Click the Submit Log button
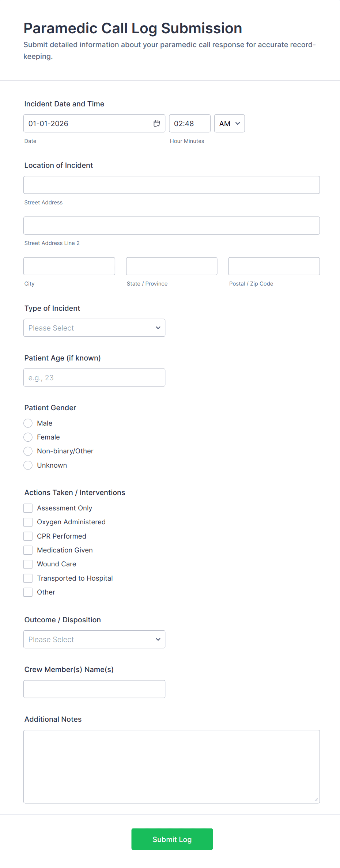 [x=172, y=839]
